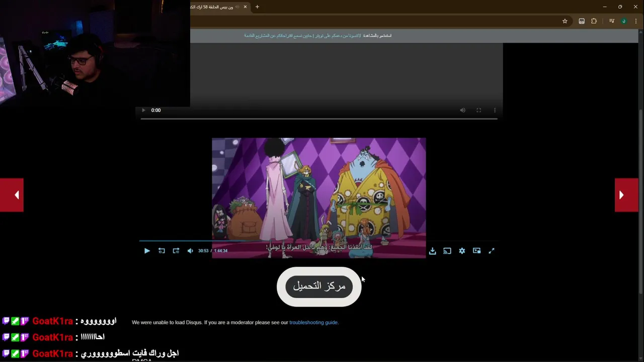Viewport: 644px width, 362px height.
Task: Go to the next episode with the right arrow
Action: pos(626,195)
